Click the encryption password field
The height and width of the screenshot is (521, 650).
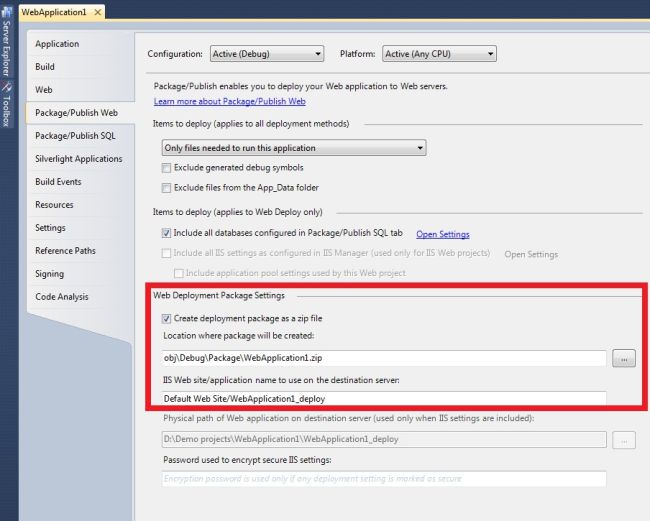coord(384,479)
